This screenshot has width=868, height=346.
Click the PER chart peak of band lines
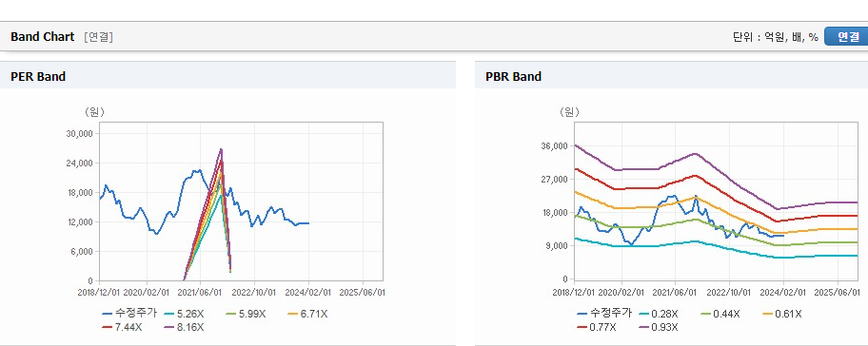221,149
